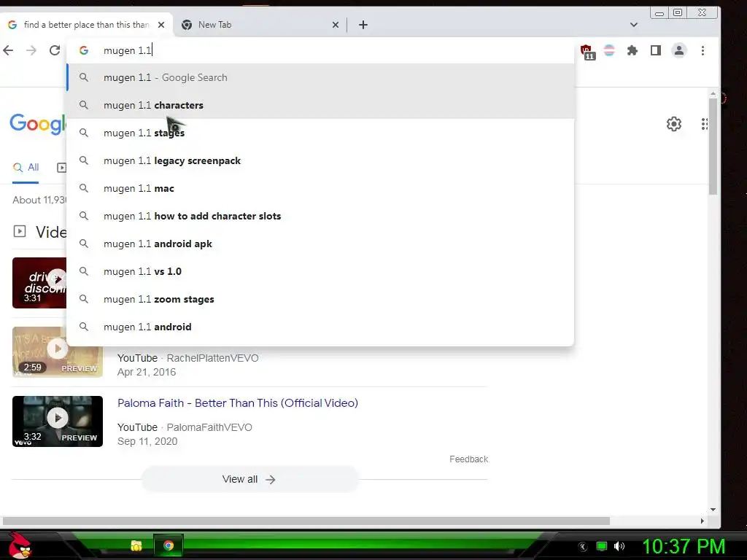
Task: Click the volume speaker tray icon
Action: (x=619, y=546)
